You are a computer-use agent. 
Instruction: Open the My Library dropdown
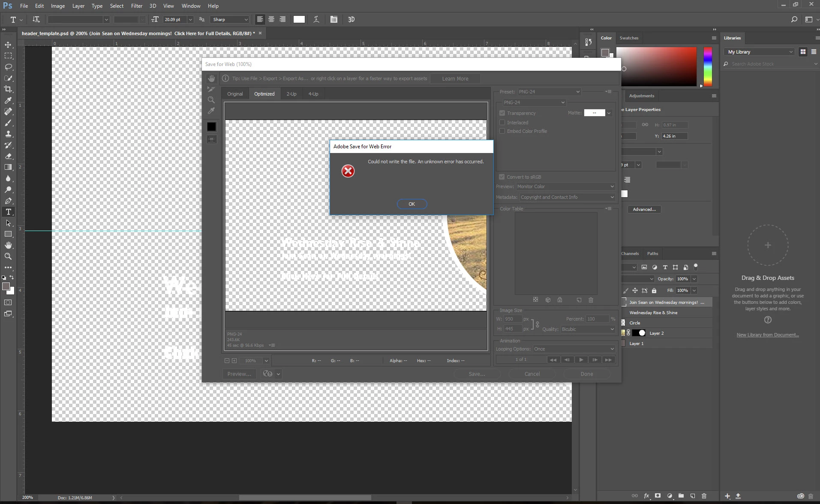(760, 52)
